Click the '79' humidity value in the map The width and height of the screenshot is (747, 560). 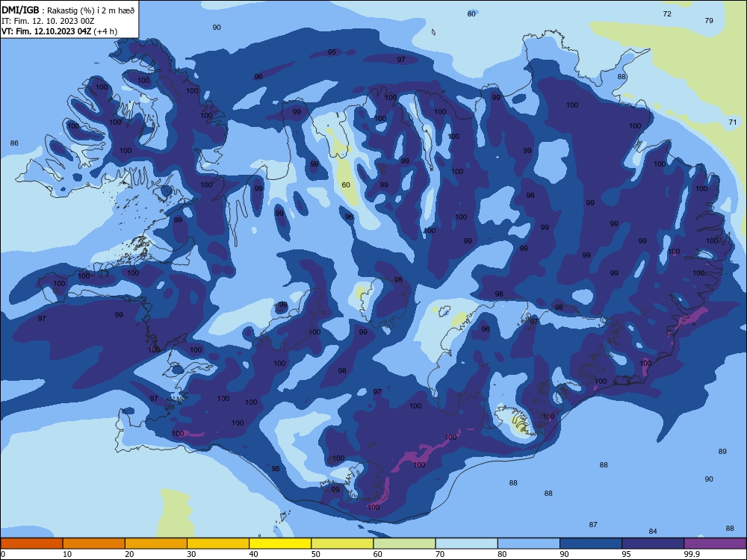coord(709,20)
